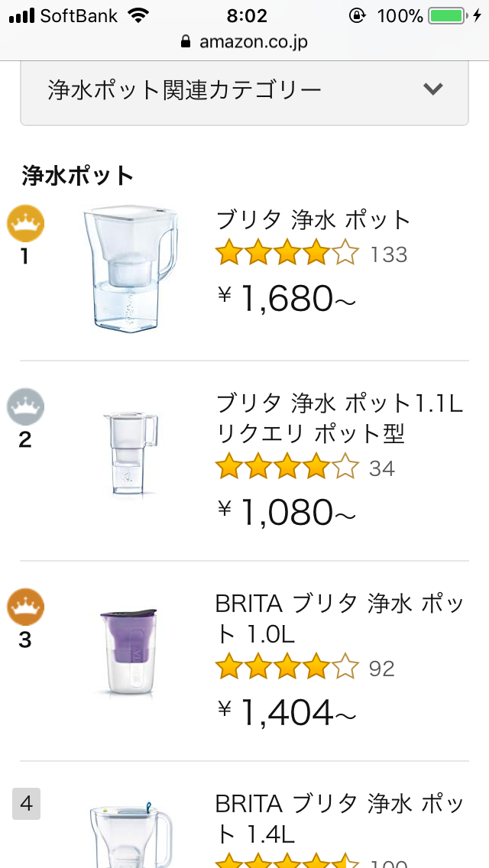Screen dimensions: 489x868
Task: Tap the purple BRITA pitcher thumbnail
Action: click(x=129, y=652)
